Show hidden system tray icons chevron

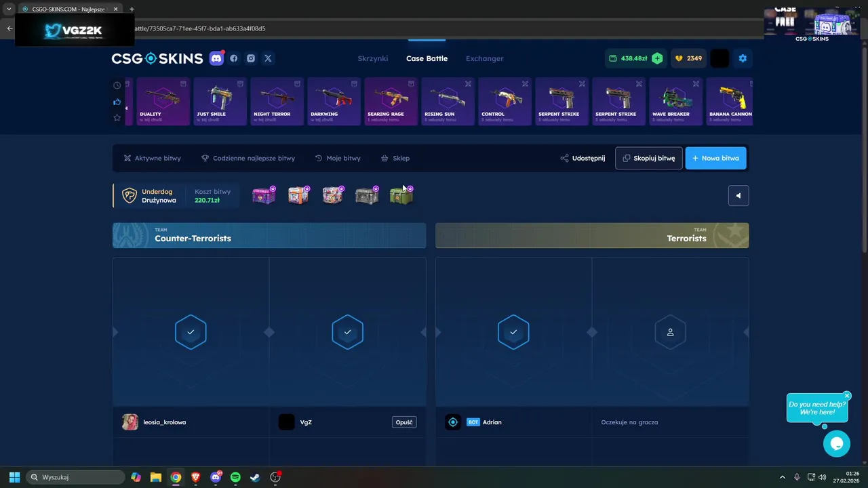coord(782,477)
